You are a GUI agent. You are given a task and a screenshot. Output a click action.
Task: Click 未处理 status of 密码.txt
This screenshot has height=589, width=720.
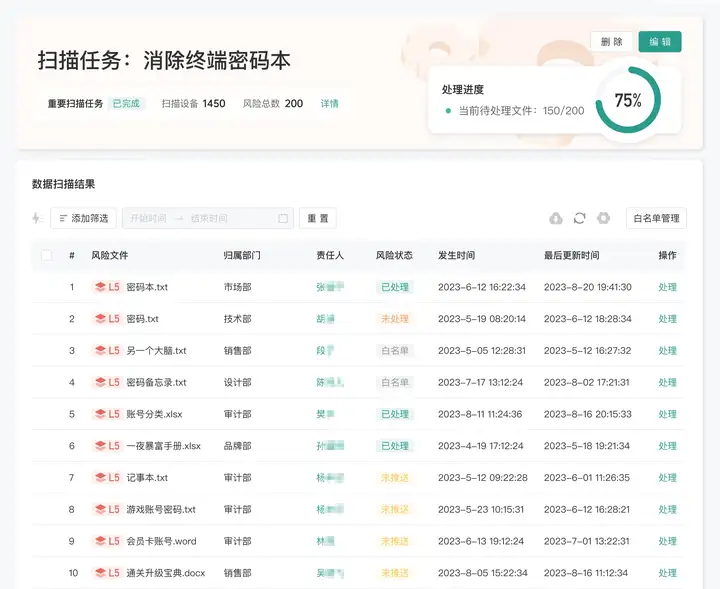pyautogui.click(x=395, y=319)
